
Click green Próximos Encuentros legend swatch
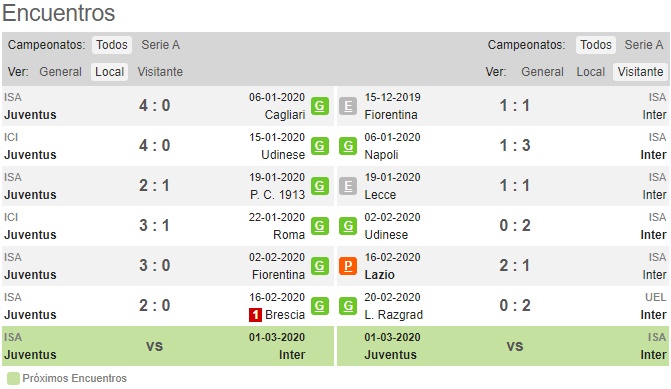tap(13, 379)
